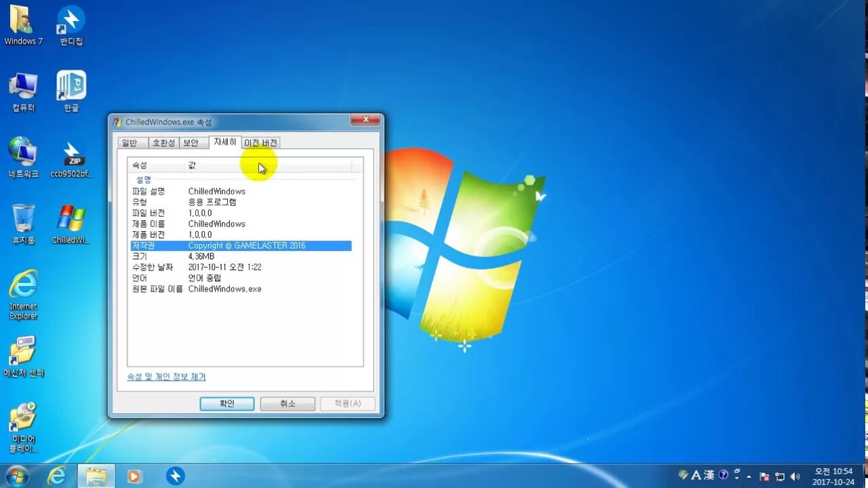Select the 파일 설명 property row
Image resolution: width=868 pixels, height=488 pixels.
(x=241, y=191)
